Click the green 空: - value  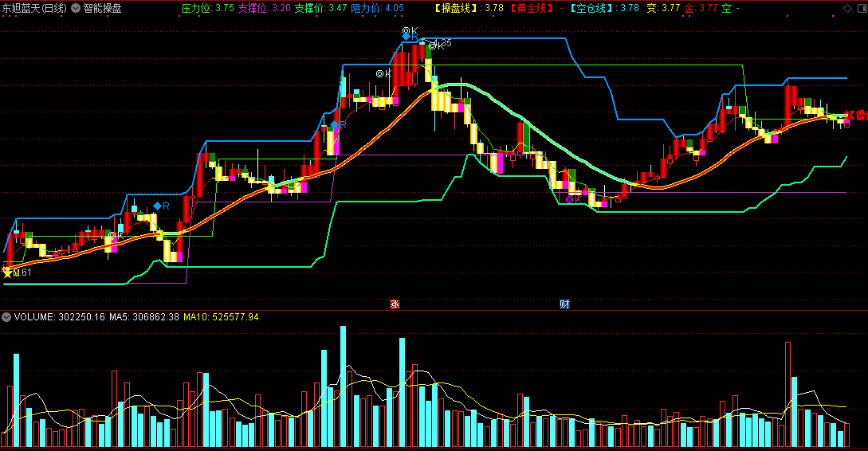point(731,8)
